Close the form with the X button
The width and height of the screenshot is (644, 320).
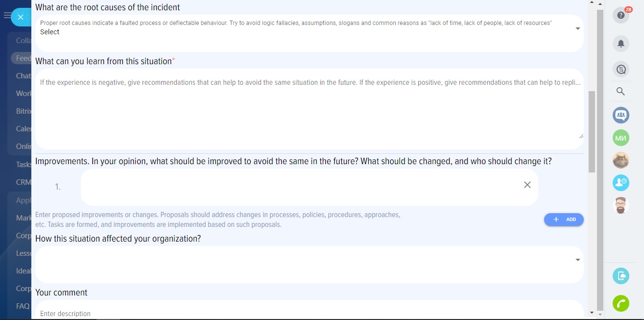pos(21,17)
